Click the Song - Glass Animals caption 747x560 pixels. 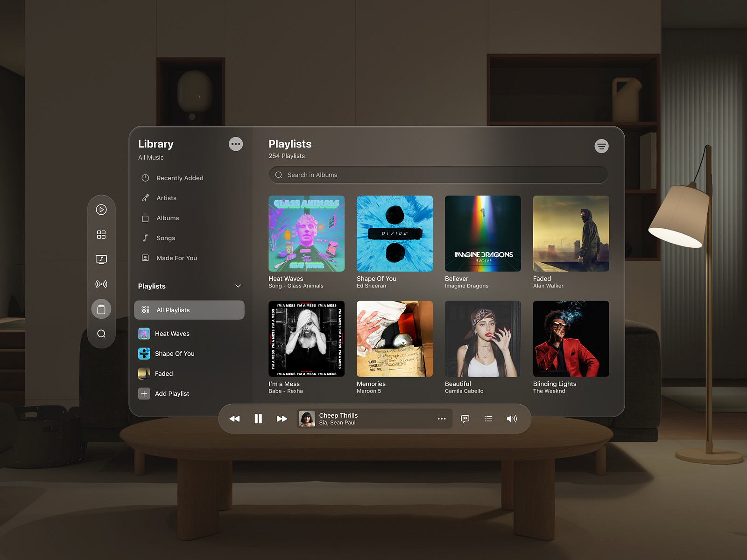tap(296, 286)
